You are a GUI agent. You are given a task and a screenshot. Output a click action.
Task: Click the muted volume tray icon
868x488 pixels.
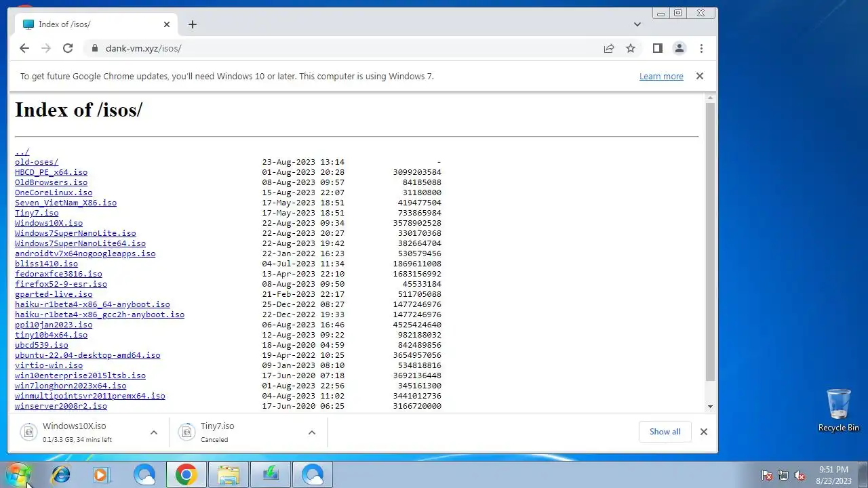pyautogui.click(x=800, y=475)
